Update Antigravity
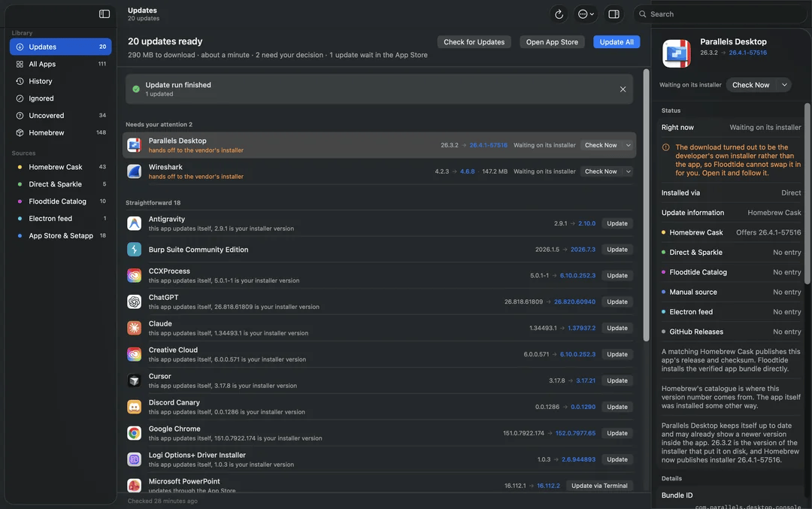 (617, 223)
